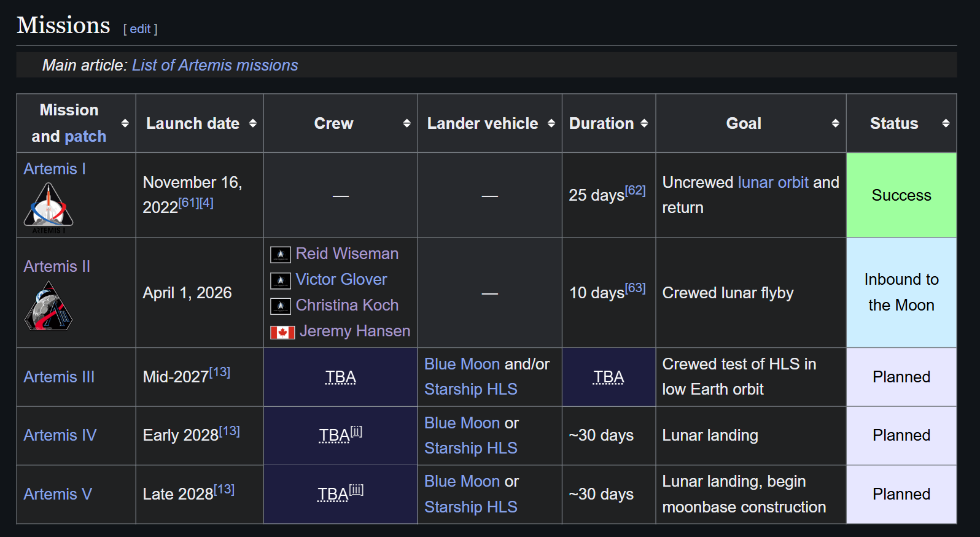
Task: Click citation 62 next to 25 days
Action: coord(635,191)
